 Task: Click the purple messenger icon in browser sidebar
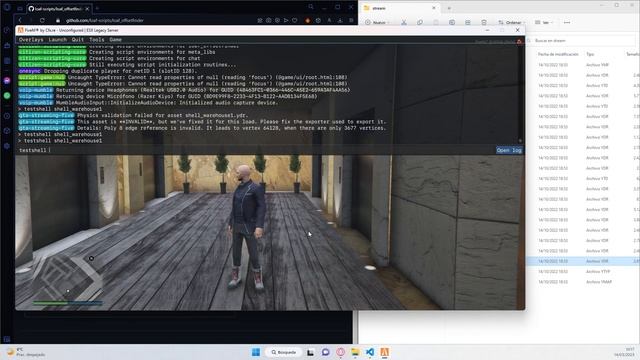(x=7, y=81)
